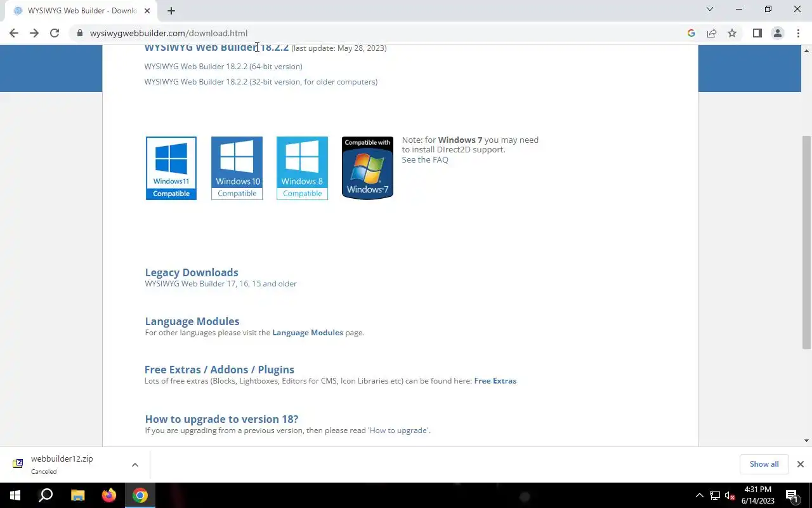Screen dimensions: 812x508
Task: View site information via the lock icon
Action: (79, 33)
